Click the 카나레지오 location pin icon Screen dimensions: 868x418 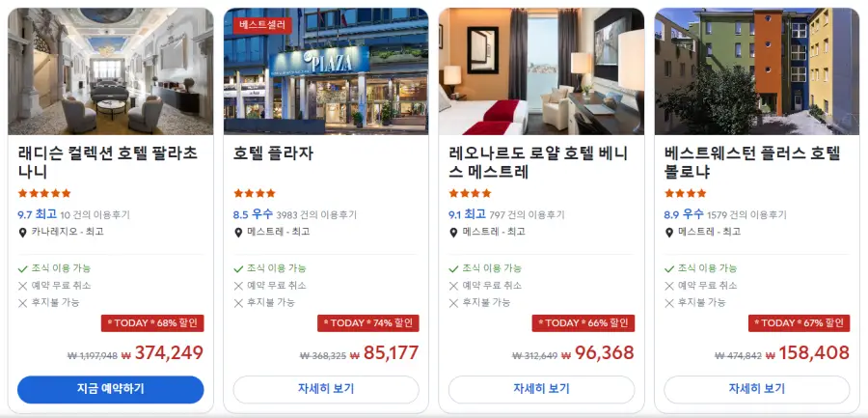tap(23, 233)
